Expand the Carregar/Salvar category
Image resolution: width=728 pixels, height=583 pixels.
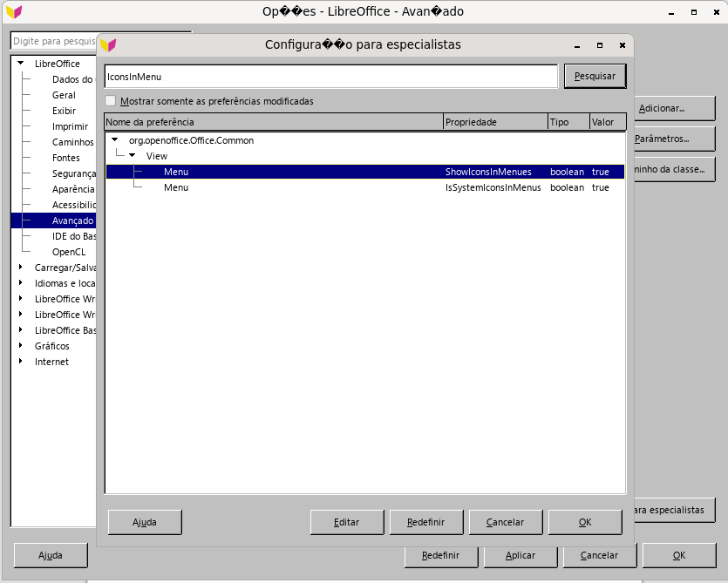pos(20,268)
